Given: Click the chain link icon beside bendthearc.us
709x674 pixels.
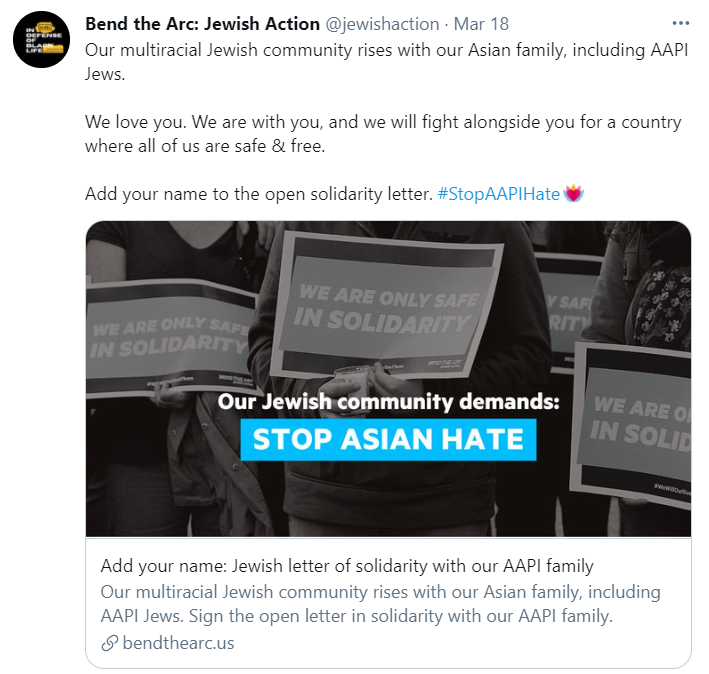Looking at the screenshot, I should pyautogui.click(x=109, y=643).
